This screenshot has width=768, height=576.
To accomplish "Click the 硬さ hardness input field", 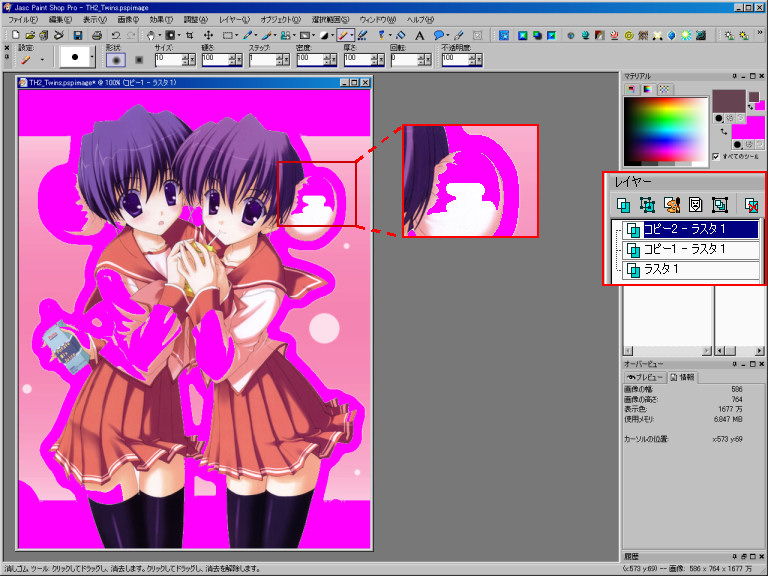I will [216, 60].
